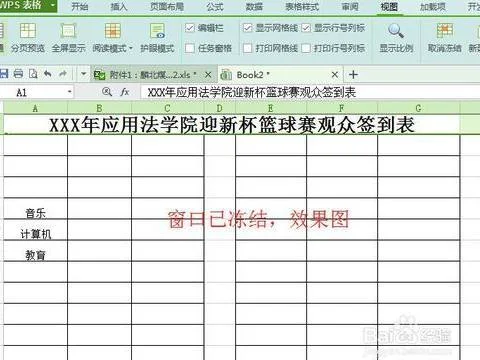Select the cell containing 音乐
480x360 pixels.
pyautogui.click(x=35, y=209)
